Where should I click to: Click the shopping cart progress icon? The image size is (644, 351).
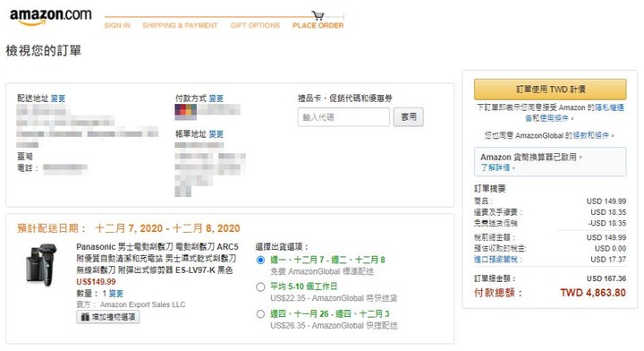318,15
